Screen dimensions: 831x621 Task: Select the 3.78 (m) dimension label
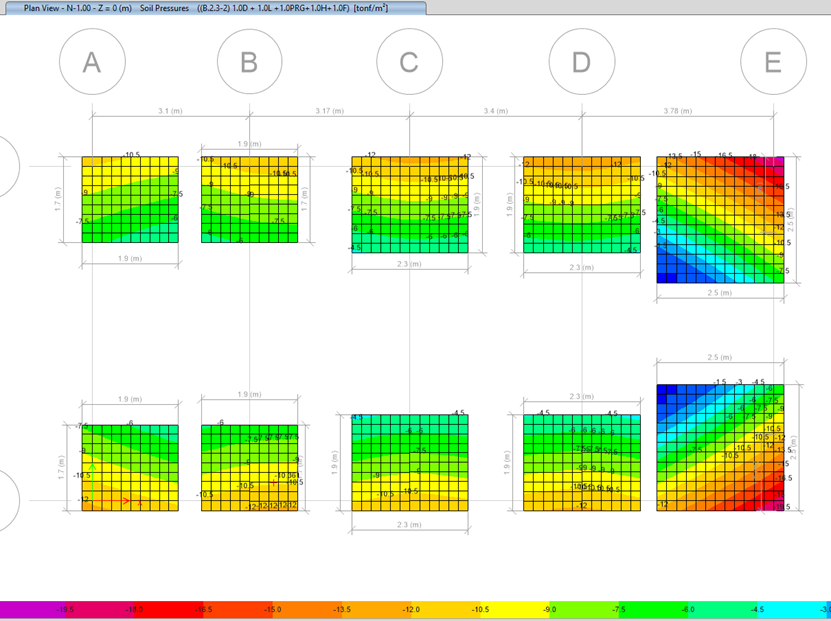click(677, 110)
